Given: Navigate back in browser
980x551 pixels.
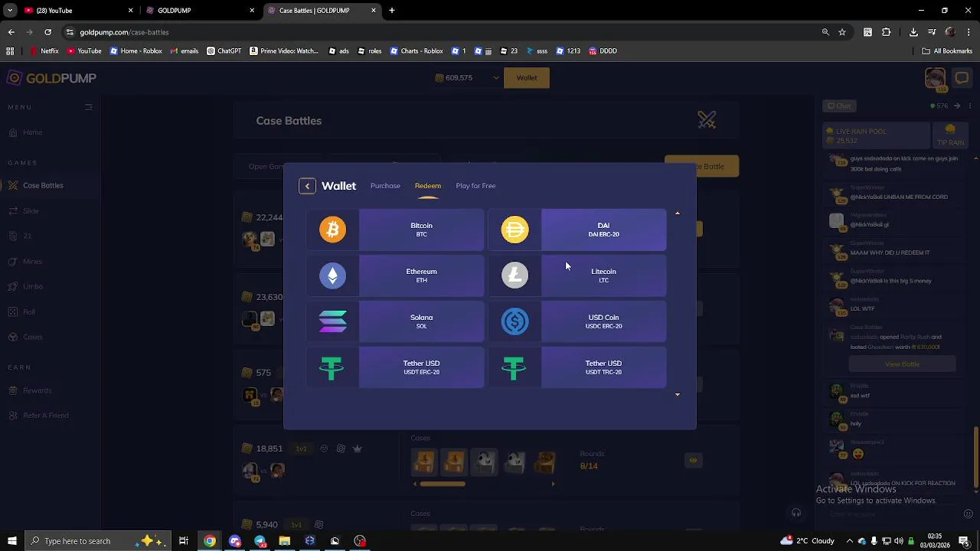Looking at the screenshot, I should coord(11,32).
